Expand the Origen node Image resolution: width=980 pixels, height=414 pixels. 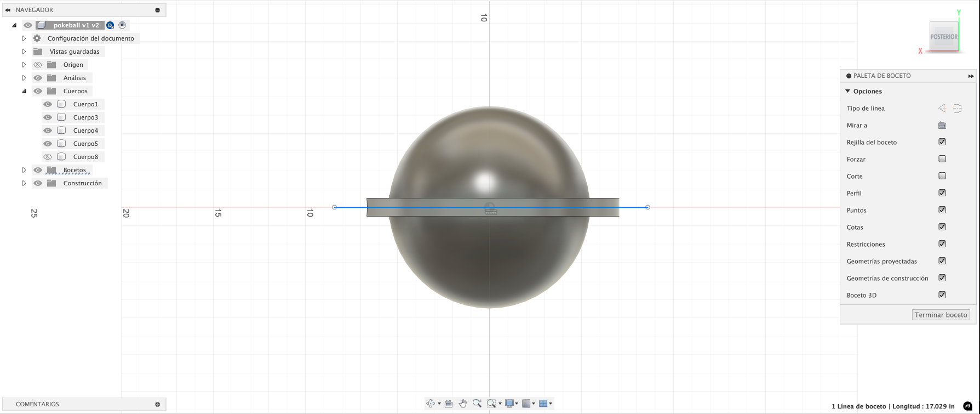point(24,65)
